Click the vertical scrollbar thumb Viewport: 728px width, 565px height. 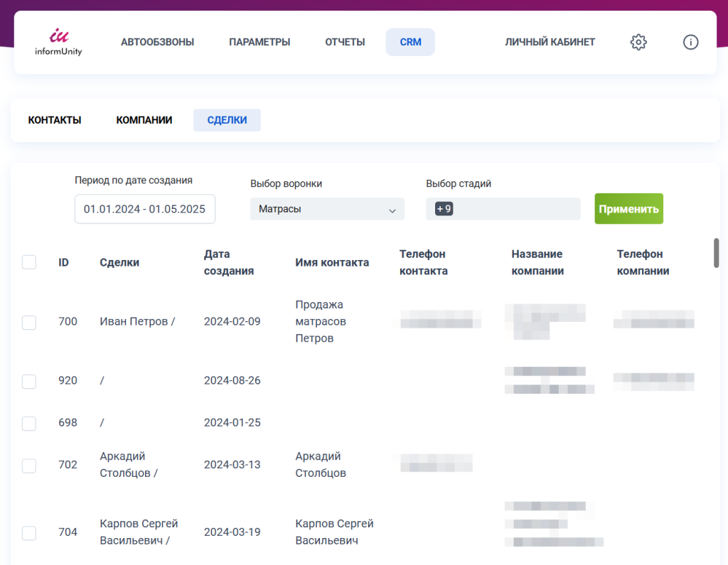pyautogui.click(x=716, y=252)
